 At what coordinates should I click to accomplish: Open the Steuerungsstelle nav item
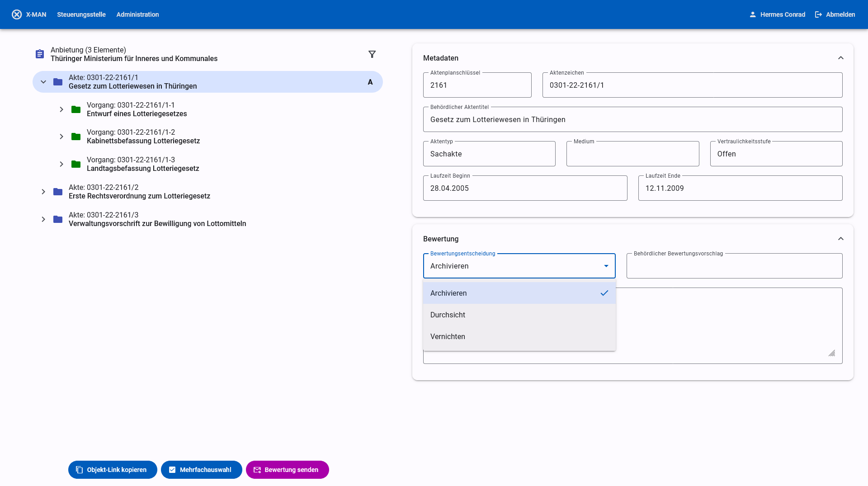pos(81,14)
